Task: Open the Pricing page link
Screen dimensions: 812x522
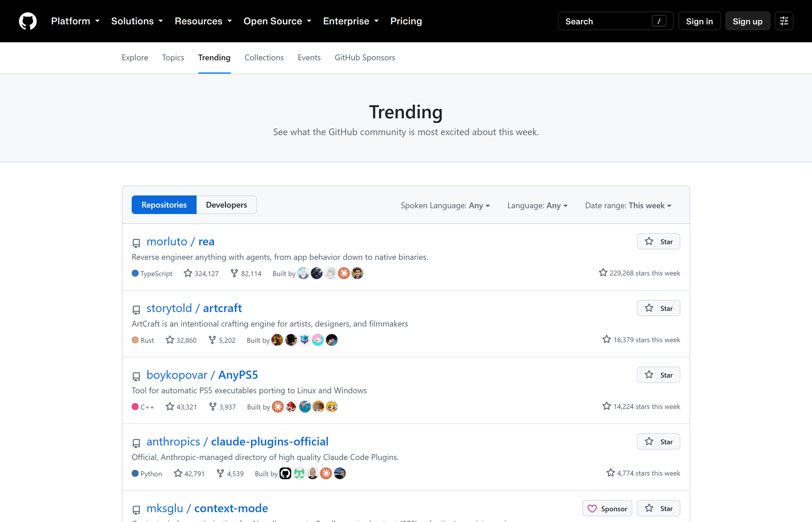Action: point(406,21)
